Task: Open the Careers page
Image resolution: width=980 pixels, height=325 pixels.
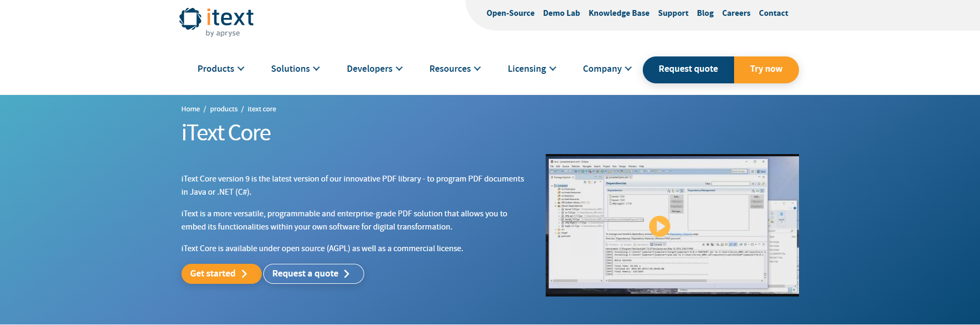Action: click(x=736, y=13)
